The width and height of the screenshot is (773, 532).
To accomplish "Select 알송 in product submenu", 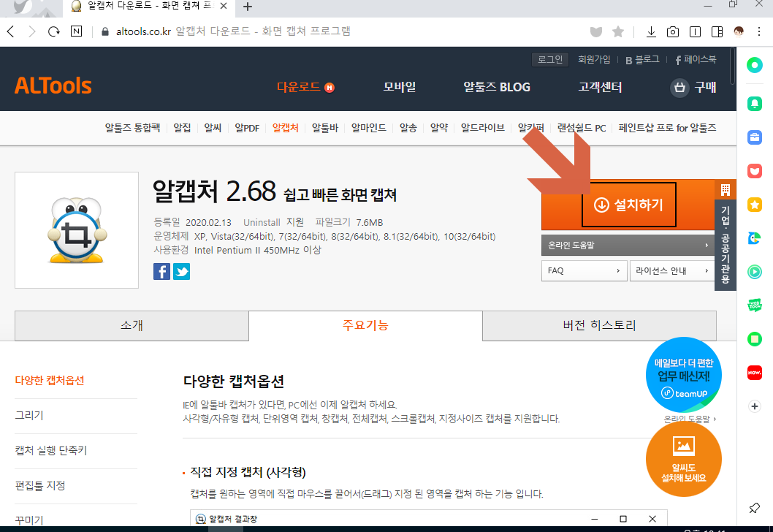I will [x=408, y=128].
